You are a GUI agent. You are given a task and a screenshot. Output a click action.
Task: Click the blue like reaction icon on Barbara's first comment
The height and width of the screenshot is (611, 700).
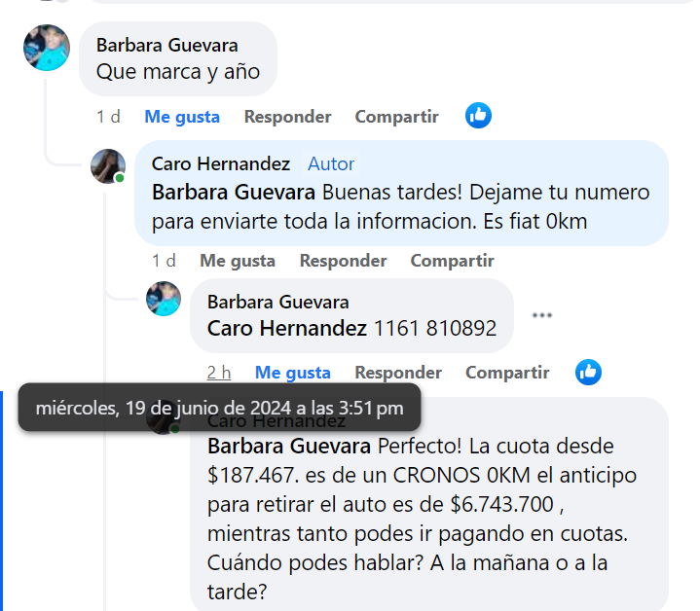(478, 116)
